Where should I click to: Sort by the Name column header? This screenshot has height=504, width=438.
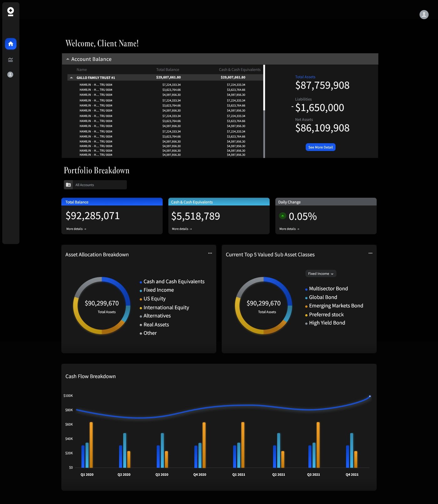coord(82,70)
